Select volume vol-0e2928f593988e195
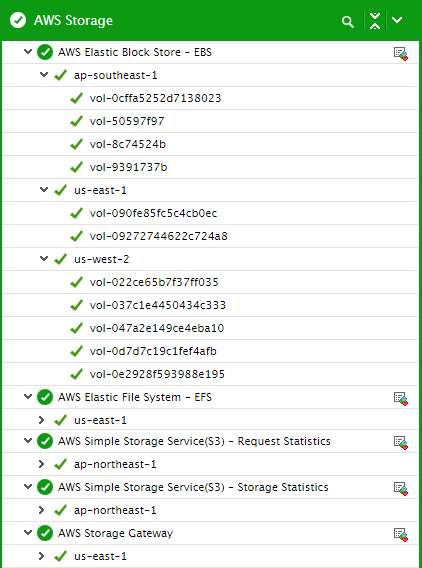This screenshot has height=568, width=422. 157,374
